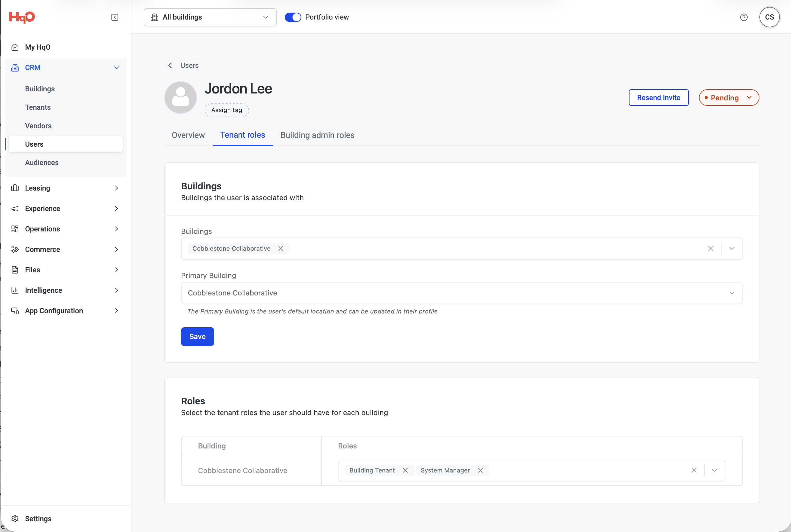
Task: Click the CRM building icon in the sidebar
Action: 15,68
